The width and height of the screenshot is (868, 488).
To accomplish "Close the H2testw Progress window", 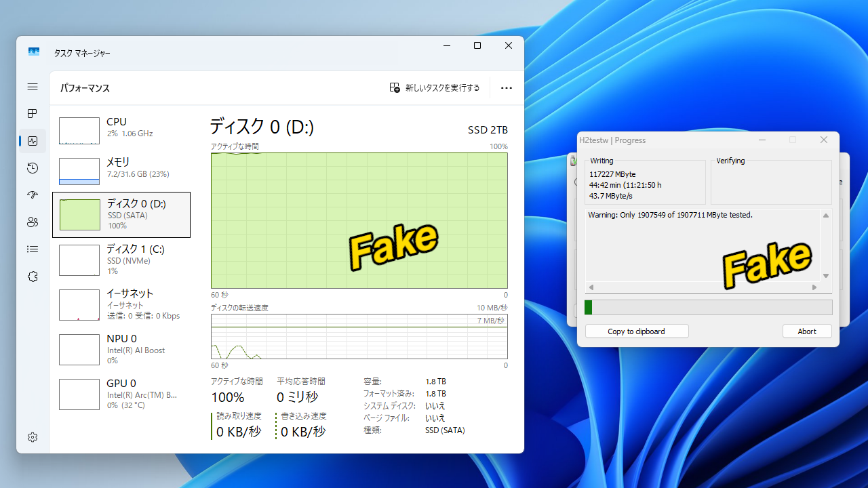I will (x=824, y=140).
